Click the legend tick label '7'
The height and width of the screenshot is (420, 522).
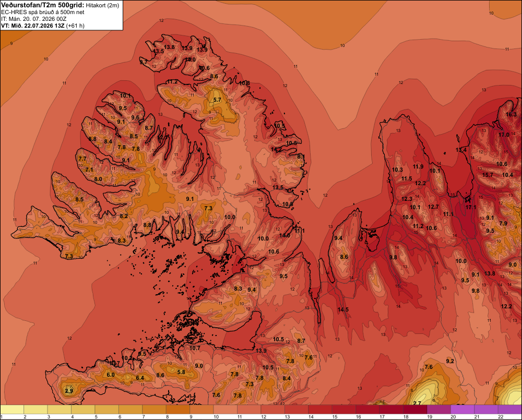tap(144, 417)
